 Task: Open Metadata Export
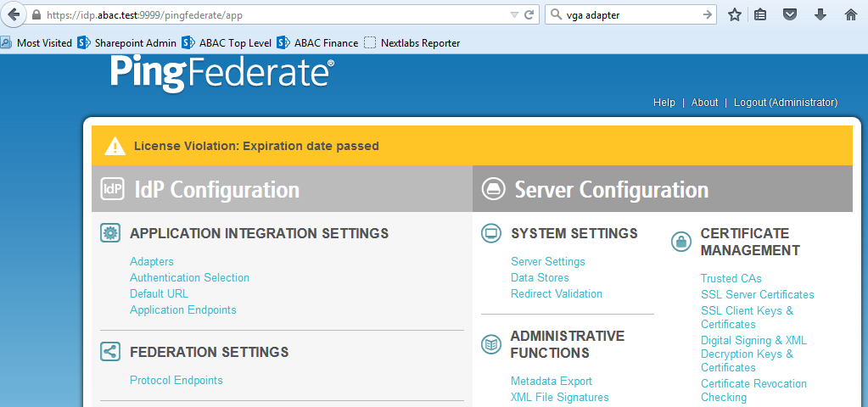pos(552,381)
